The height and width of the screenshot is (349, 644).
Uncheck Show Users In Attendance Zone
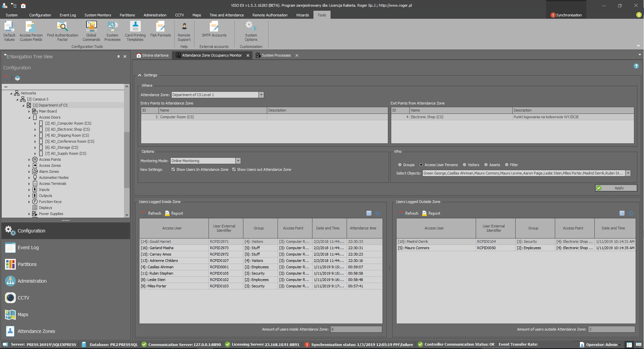pyautogui.click(x=173, y=169)
